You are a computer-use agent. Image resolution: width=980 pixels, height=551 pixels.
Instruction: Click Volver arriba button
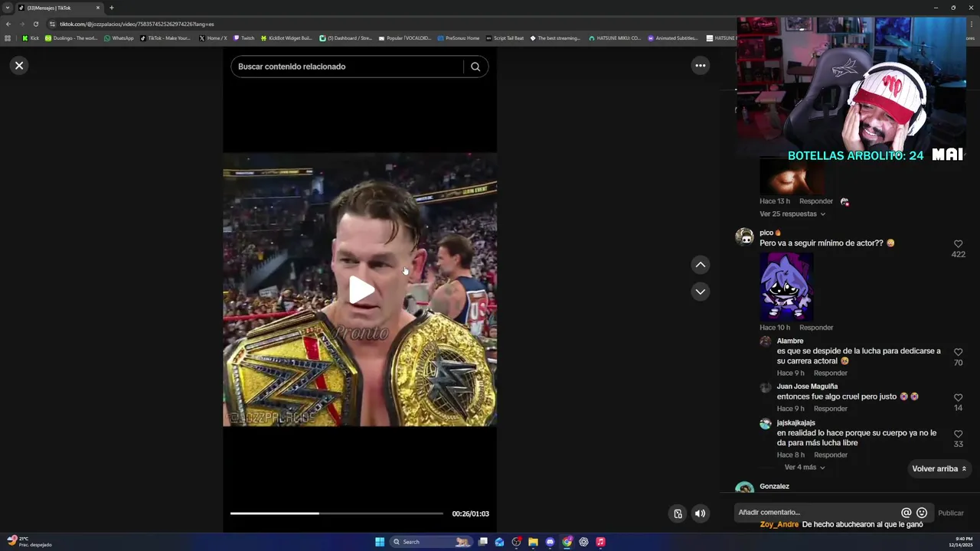click(x=939, y=469)
